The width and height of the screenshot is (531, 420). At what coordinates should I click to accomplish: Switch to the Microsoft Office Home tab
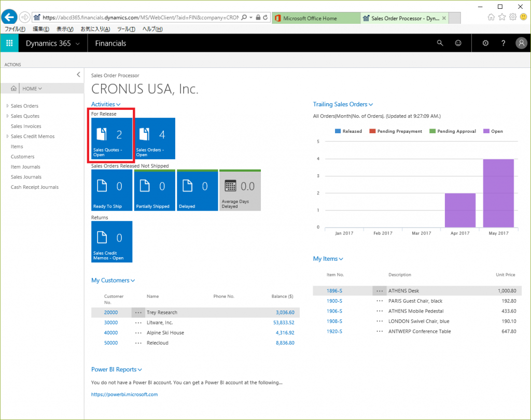[x=316, y=18]
